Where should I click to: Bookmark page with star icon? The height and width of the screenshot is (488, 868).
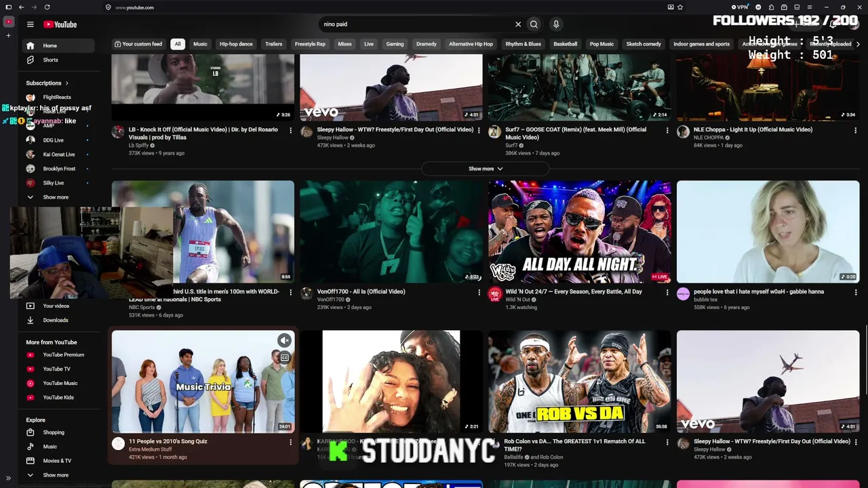680,7
